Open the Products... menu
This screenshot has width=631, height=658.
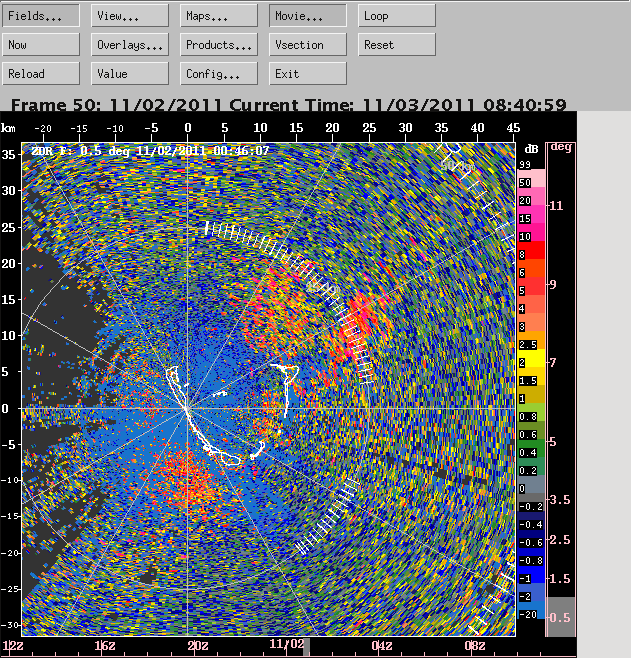click(x=219, y=44)
